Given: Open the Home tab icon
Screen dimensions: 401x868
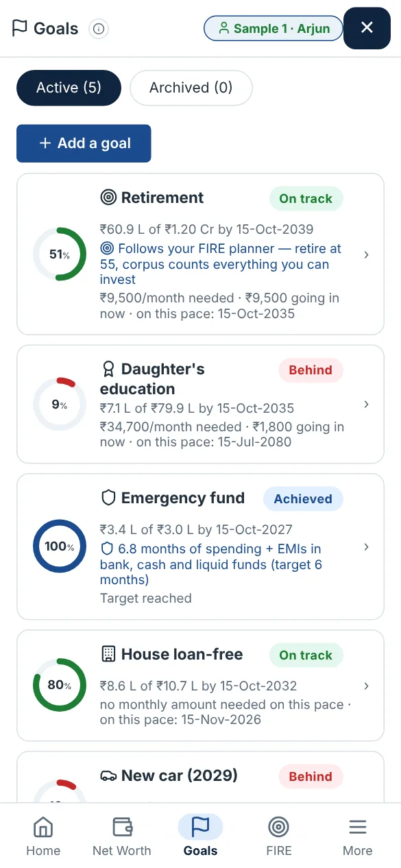Looking at the screenshot, I should pyautogui.click(x=43, y=827).
